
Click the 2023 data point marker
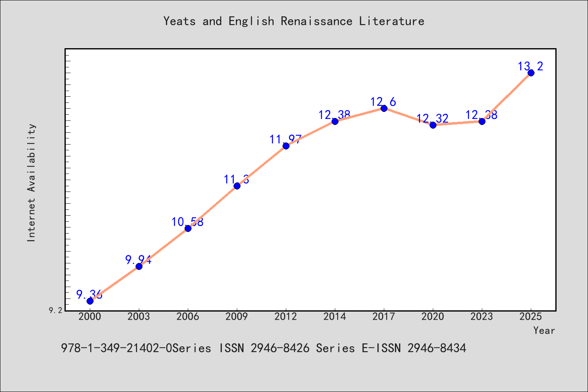click(482, 121)
